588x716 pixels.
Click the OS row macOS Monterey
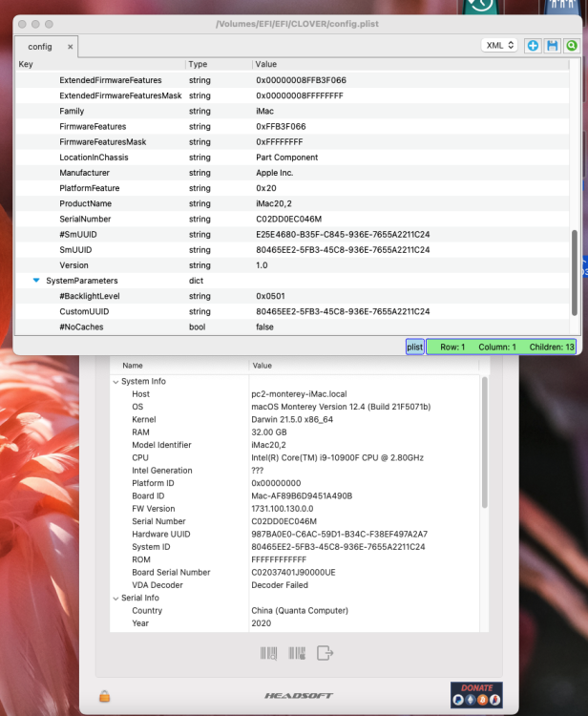pyautogui.click(x=295, y=407)
